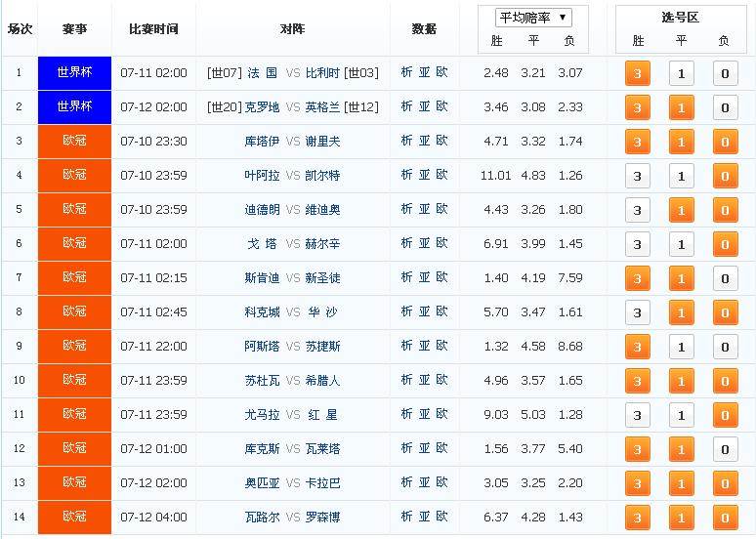The height and width of the screenshot is (539, 756).
Task: Toggle loss (0) for 斯肯迪 vs 新圣徒
Action: pos(725,278)
